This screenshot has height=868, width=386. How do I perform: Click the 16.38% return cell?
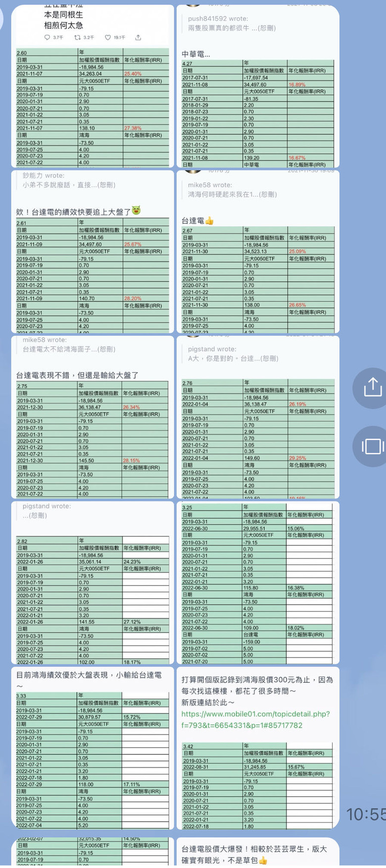[309, 588]
